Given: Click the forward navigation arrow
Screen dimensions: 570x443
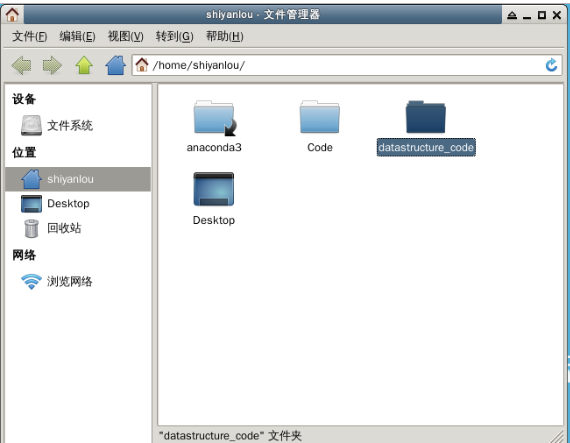Looking at the screenshot, I should tap(52, 65).
